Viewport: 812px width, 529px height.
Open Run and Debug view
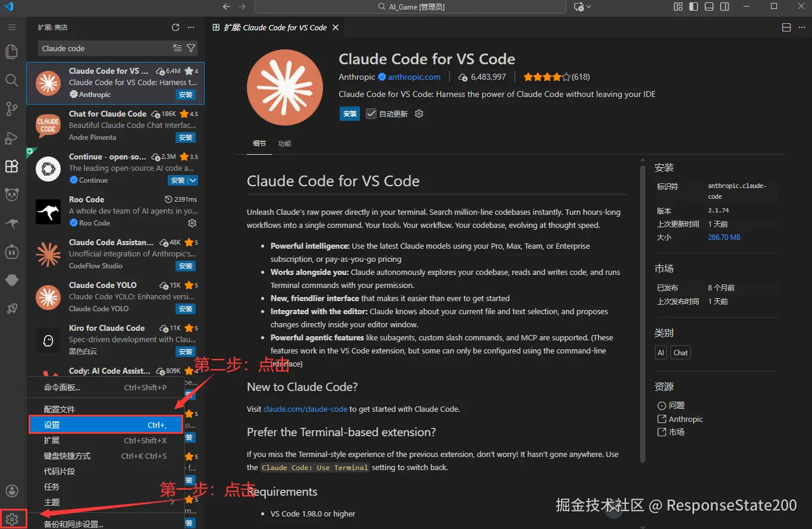[x=11, y=137]
